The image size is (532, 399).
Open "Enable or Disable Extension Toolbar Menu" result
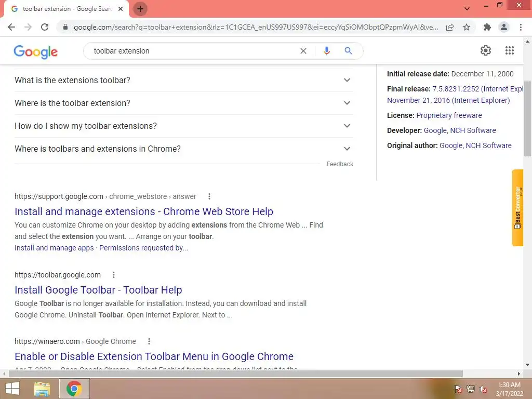154,356
